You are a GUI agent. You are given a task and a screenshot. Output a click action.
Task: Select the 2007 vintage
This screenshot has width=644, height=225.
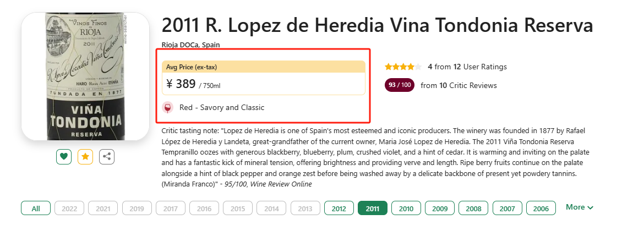pos(507,208)
